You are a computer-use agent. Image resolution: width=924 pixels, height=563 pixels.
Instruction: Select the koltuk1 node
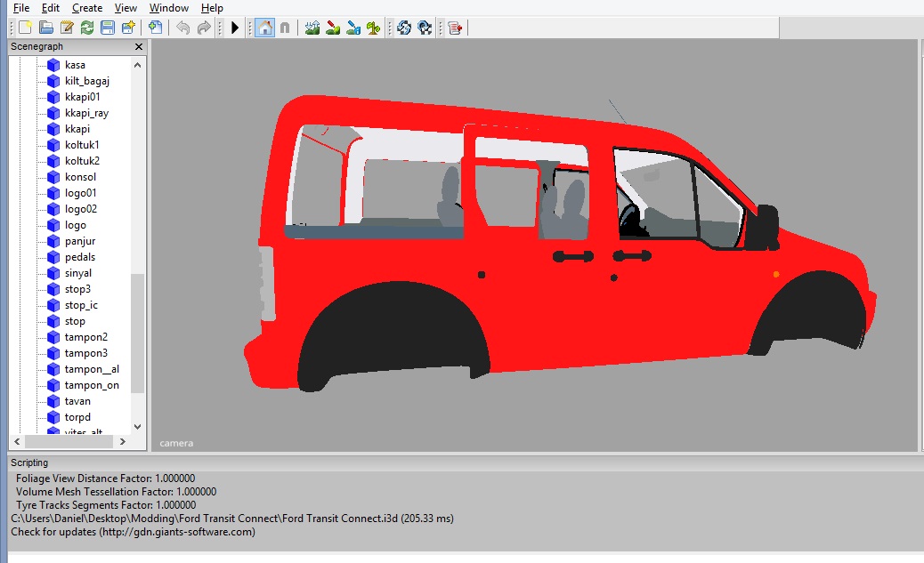[82, 145]
